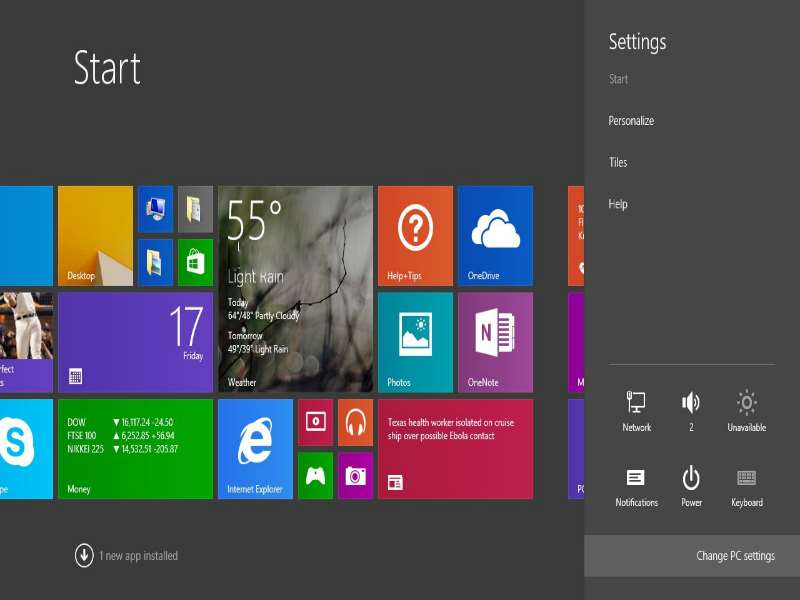
Task: Click the Keyboard layout icon
Action: point(746,479)
